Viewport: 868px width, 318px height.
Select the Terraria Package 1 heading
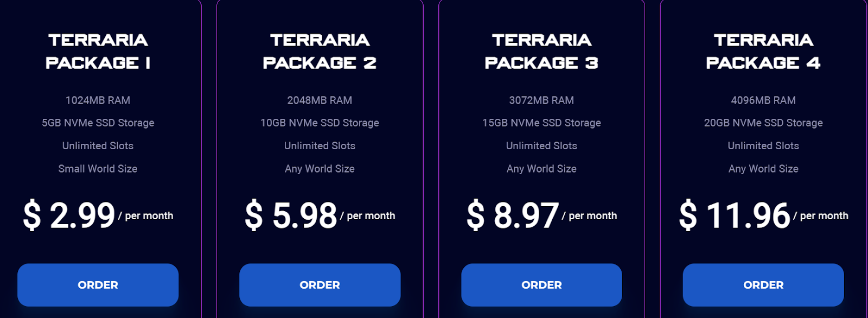point(98,52)
